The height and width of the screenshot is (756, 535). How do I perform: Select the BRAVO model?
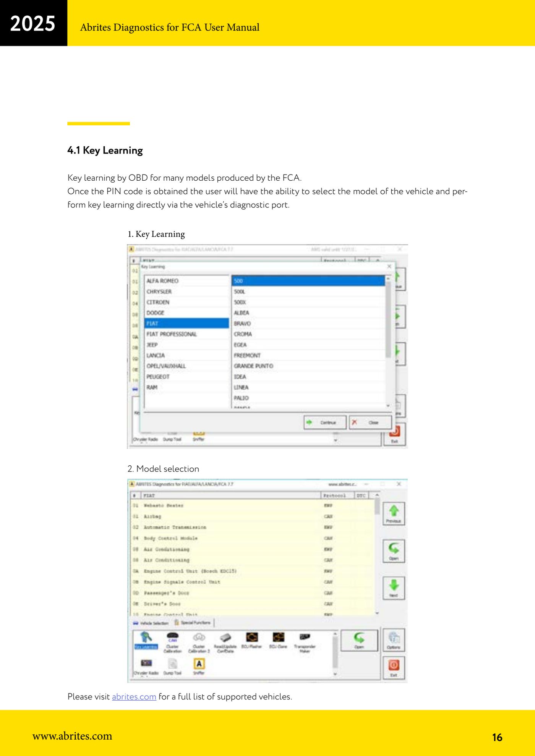coord(308,324)
